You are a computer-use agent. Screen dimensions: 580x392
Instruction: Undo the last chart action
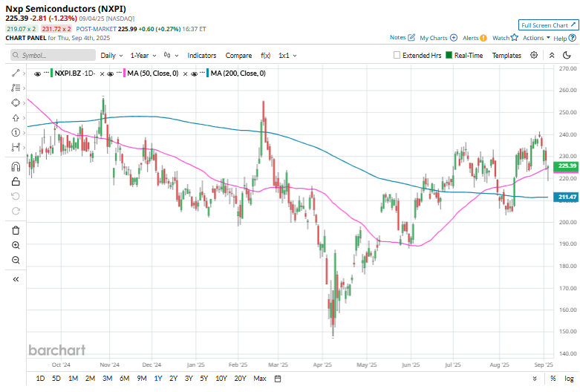pyautogui.click(x=16, y=196)
